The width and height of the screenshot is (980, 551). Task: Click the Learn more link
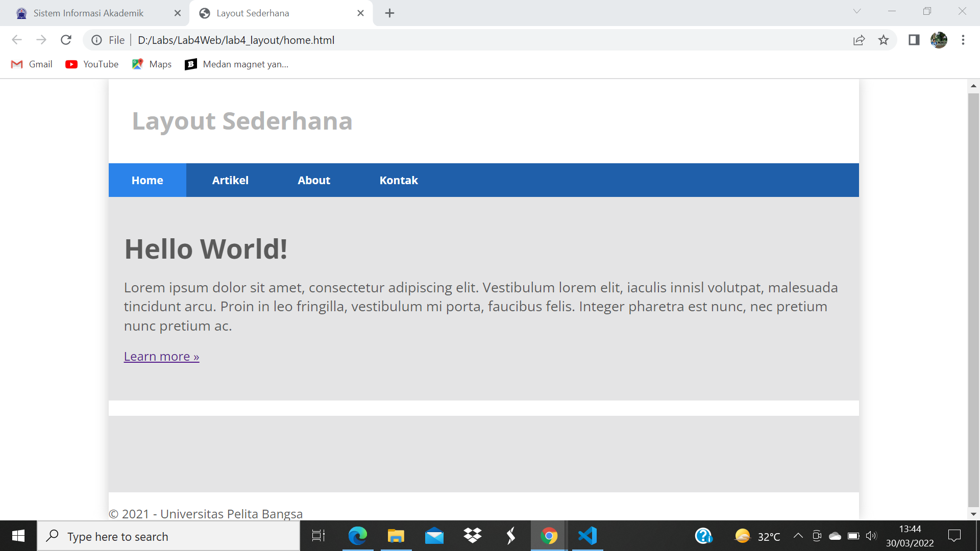pyautogui.click(x=161, y=356)
